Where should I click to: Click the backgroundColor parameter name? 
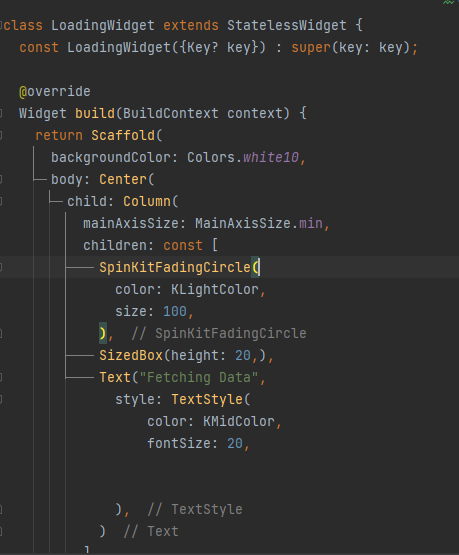tap(111, 158)
